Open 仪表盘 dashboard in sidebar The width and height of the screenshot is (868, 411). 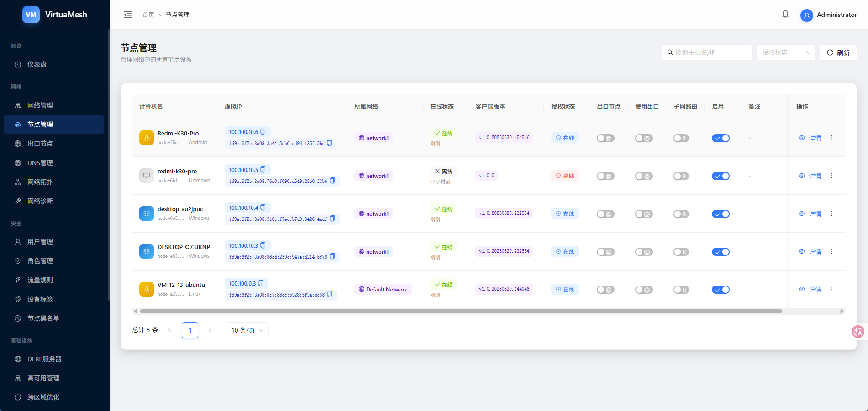(x=54, y=64)
